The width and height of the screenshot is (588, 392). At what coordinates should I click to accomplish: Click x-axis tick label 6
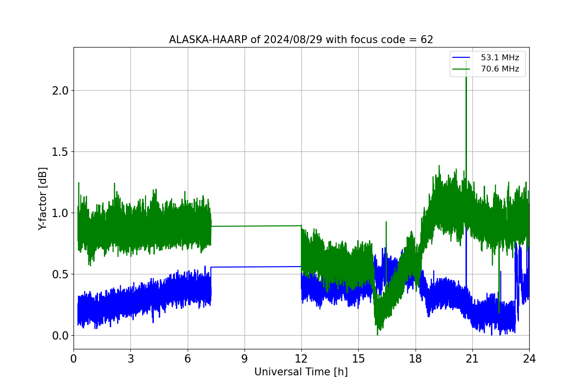187,359
